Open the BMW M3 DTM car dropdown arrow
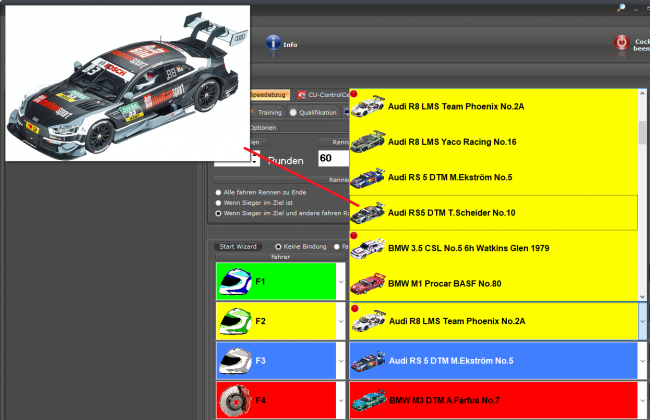Viewport: 650px width, 420px height. click(x=643, y=401)
